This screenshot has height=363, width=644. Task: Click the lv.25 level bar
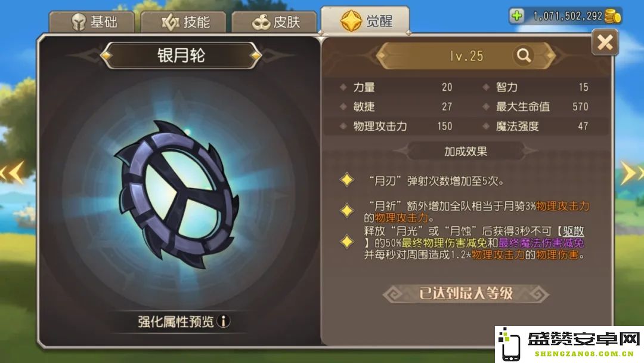[x=466, y=56]
